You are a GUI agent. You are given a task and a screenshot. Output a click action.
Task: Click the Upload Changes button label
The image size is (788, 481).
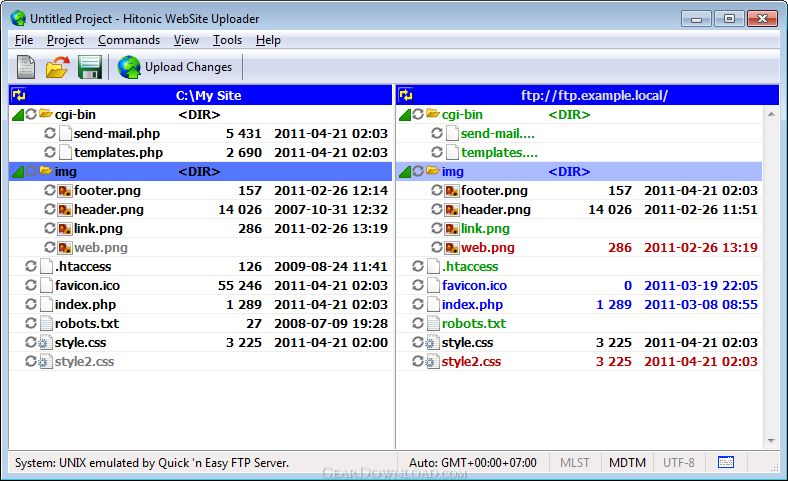(x=188, y=67)
